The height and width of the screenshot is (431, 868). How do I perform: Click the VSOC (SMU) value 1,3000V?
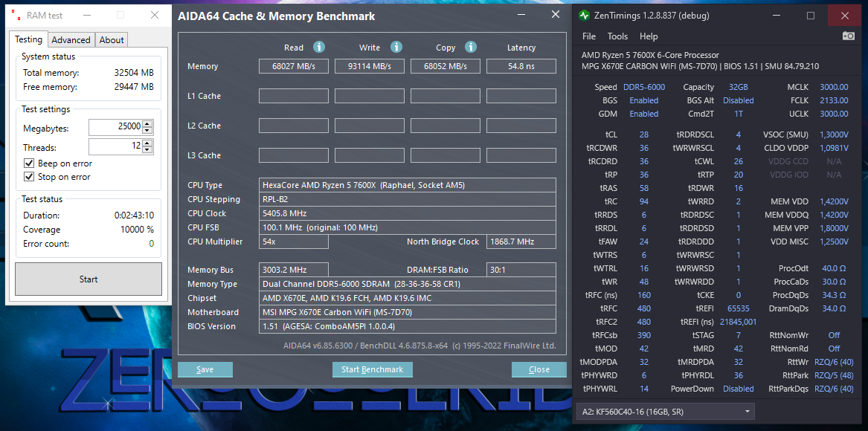point(834,135)
